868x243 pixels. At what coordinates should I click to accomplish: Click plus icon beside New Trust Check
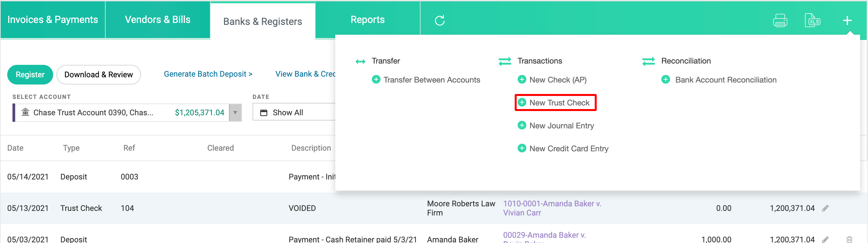(522, 102)
